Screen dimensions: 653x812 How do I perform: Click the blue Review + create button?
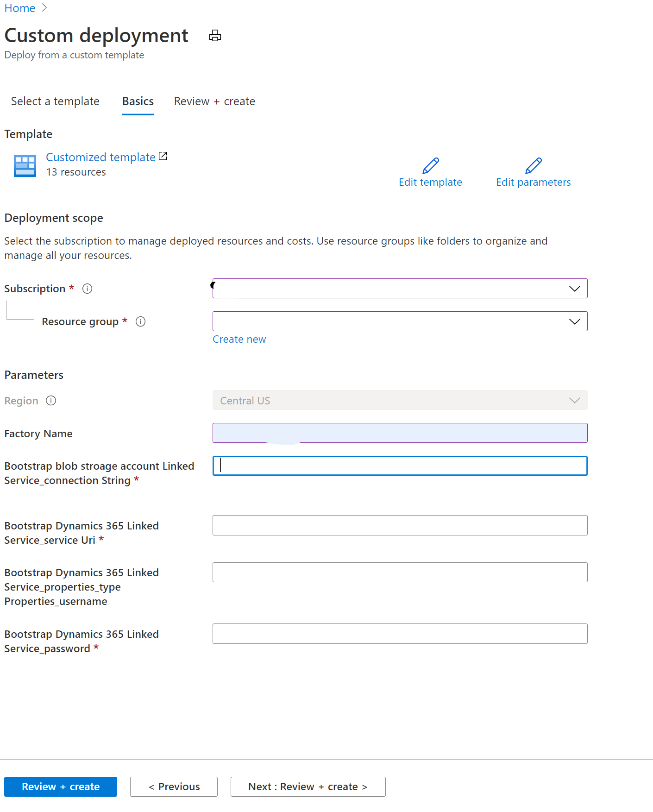pos(61,787)
